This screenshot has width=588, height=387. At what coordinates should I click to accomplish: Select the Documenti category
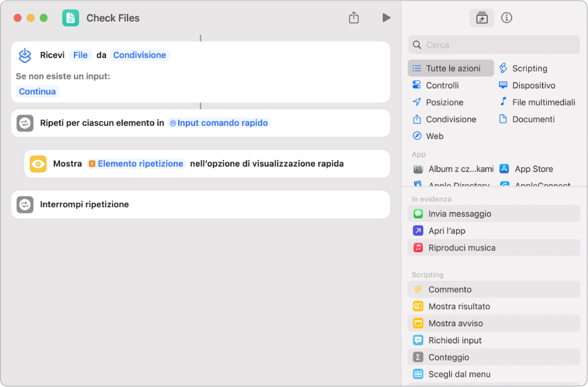527,120
